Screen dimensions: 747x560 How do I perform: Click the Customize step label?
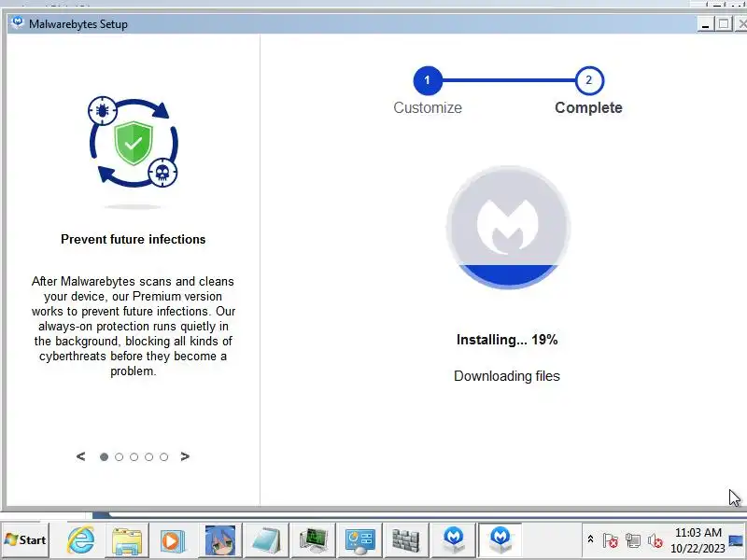point(428,107)
